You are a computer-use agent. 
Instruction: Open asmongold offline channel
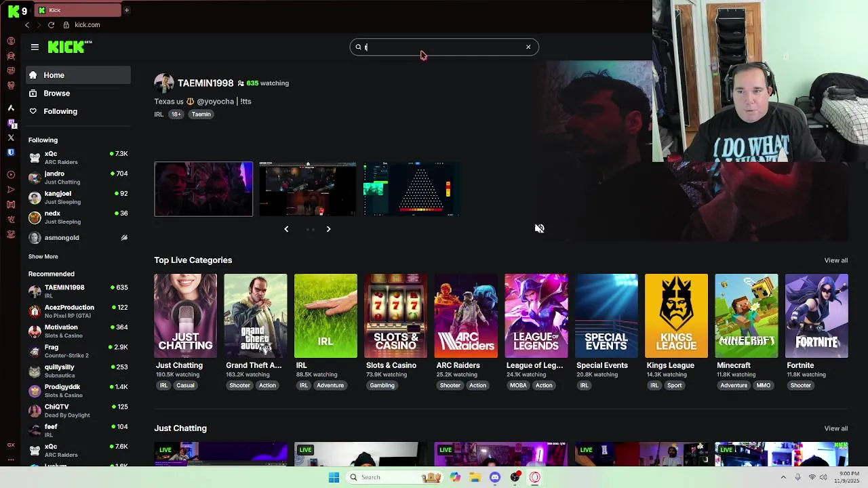click(78, 238)
